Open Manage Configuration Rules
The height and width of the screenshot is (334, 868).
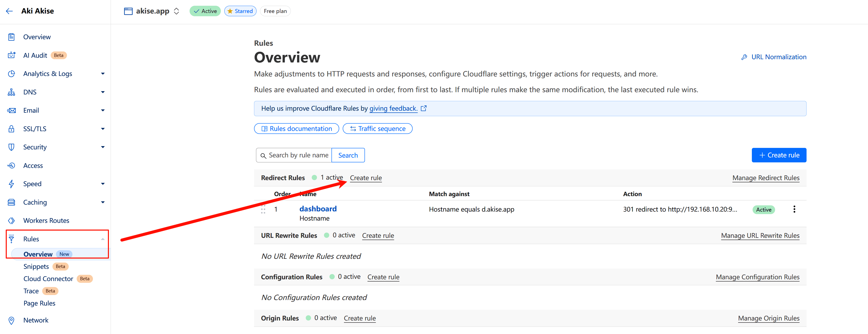[758, 277]
